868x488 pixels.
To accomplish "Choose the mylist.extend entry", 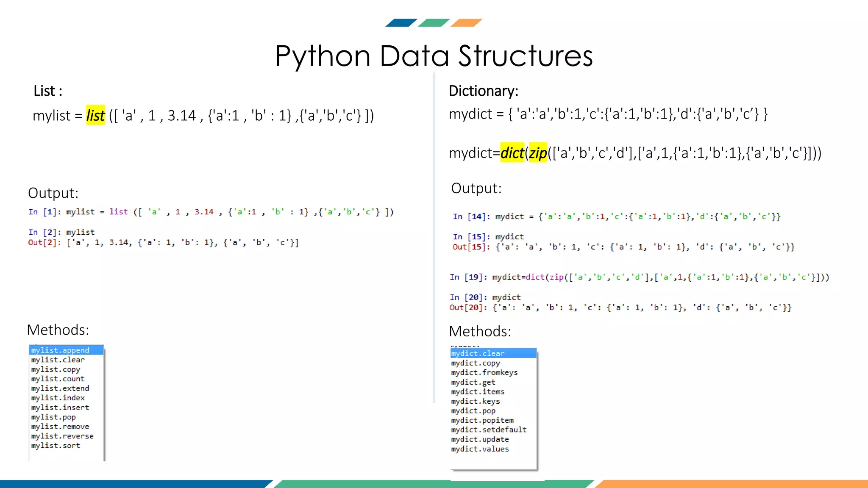I will point(60,388).
